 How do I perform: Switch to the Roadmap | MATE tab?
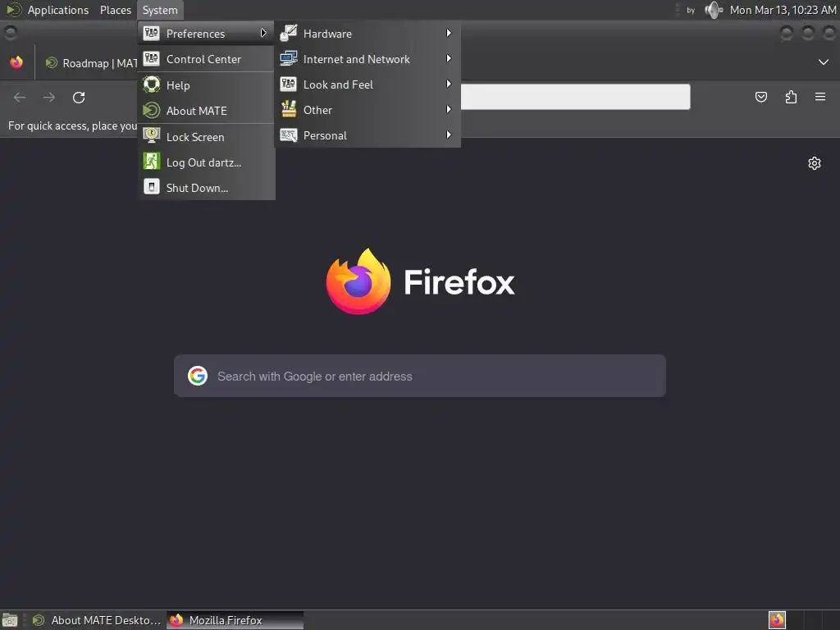[x=91, y=62]
